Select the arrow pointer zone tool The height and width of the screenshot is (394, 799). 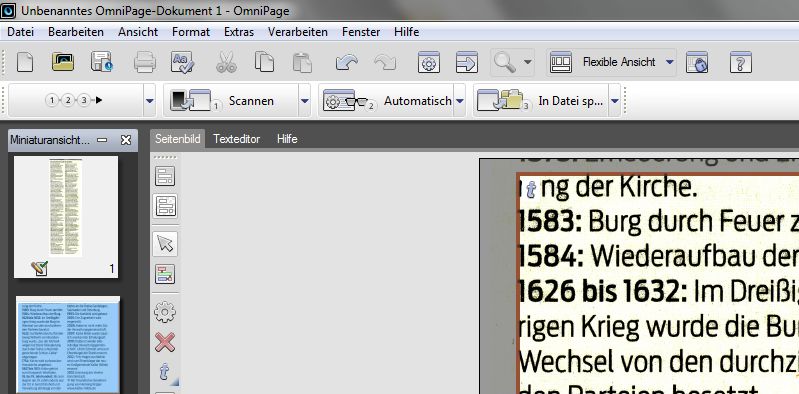[165, 244]
